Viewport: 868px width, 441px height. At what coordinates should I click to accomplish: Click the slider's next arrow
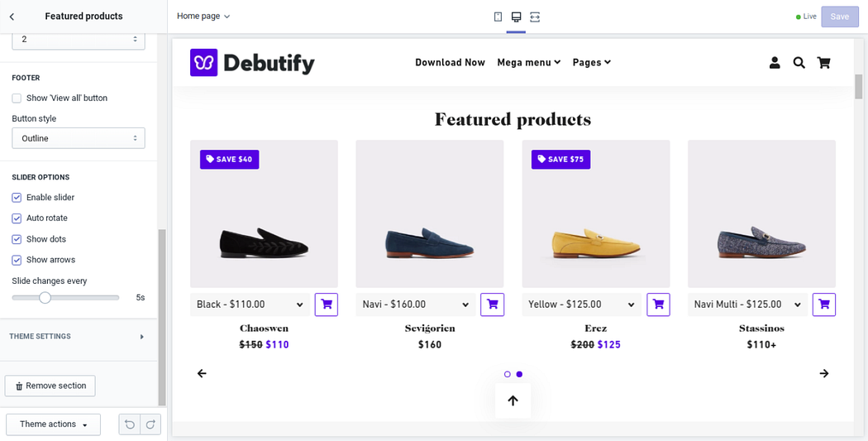[x=824, y=373]
